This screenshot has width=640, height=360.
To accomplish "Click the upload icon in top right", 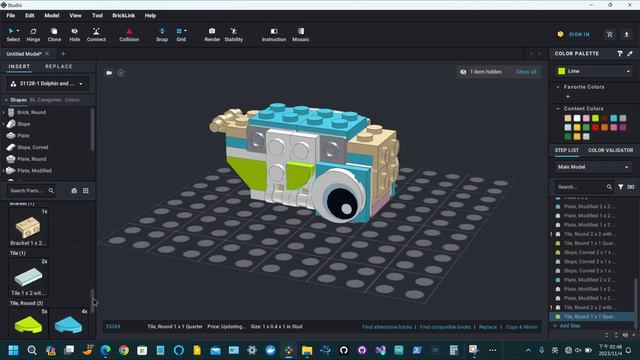I will click(x=627, y=34).
